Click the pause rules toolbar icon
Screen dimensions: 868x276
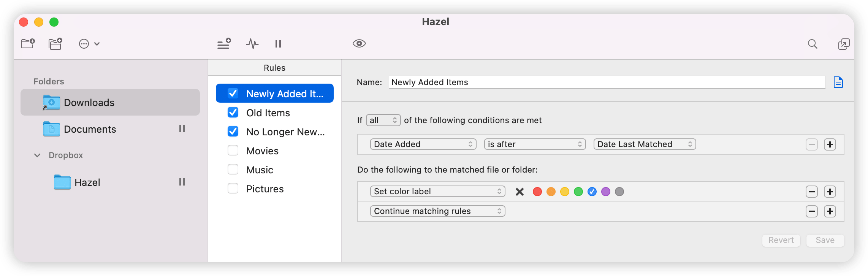[x=278, y=44]
